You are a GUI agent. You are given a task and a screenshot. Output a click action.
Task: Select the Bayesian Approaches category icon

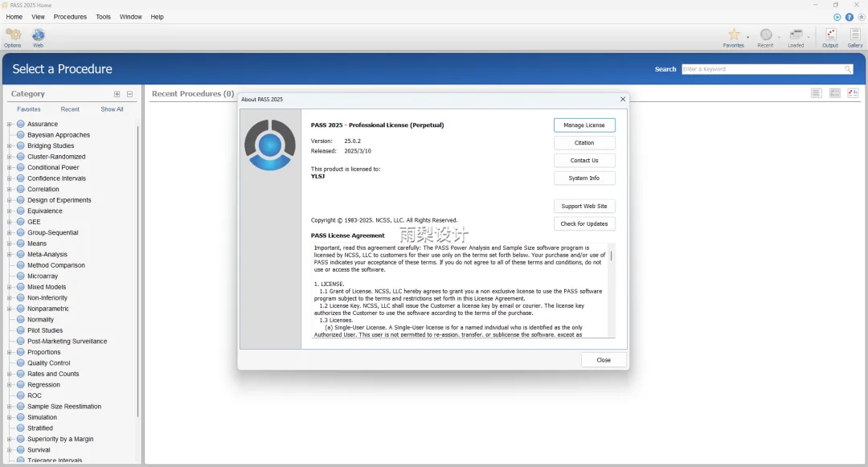[20, 135]
